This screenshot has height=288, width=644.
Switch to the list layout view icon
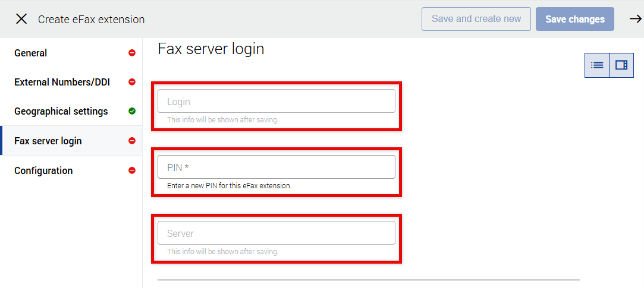click(x=597, y=65)
